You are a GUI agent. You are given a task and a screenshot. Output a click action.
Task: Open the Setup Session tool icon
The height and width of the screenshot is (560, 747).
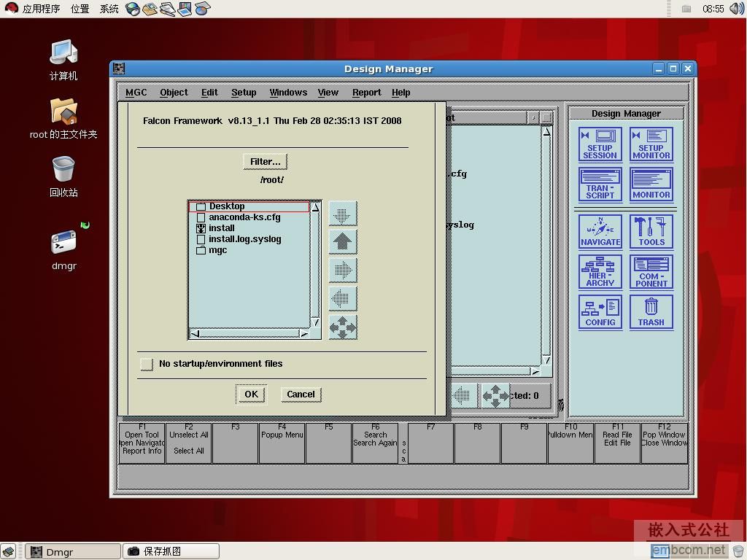(x=600, y=144)
